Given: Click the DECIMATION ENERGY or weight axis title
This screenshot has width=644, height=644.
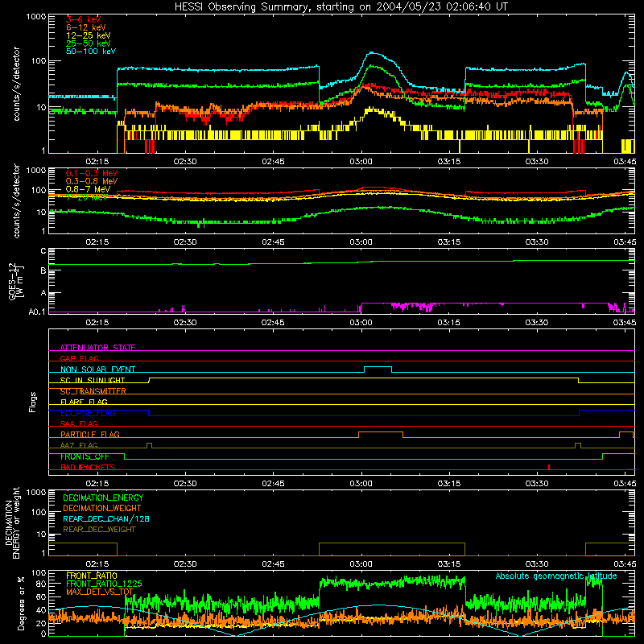Looking at the screenshot, I should click(x=12, y=522).
